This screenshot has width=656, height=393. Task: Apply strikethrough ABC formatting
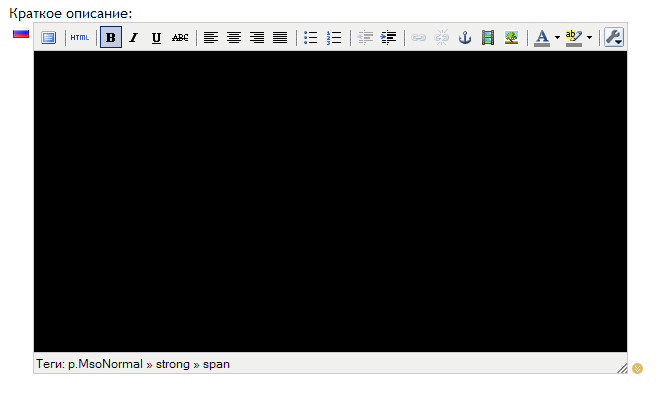click(x=180, y=37)
